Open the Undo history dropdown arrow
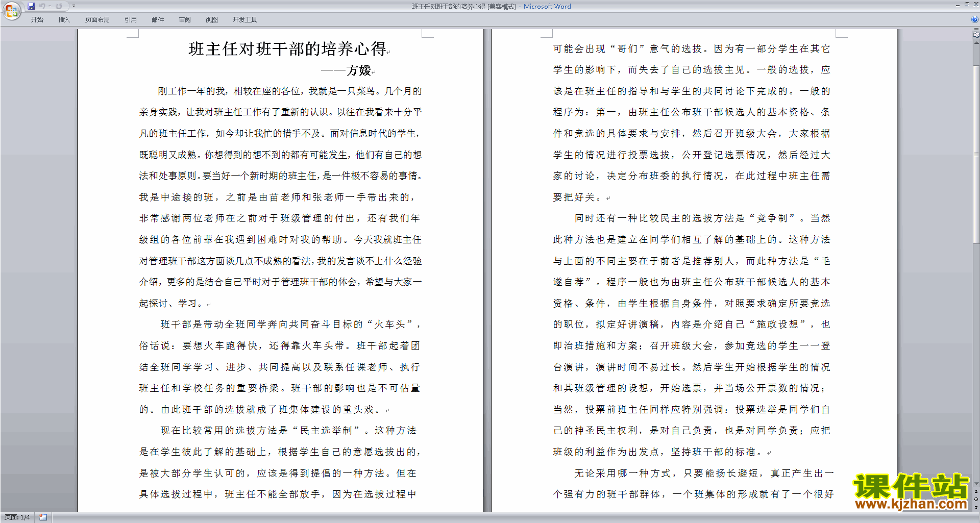Image resolution: width=980 pixels, height=523 pixels. [x=50, y=6]
